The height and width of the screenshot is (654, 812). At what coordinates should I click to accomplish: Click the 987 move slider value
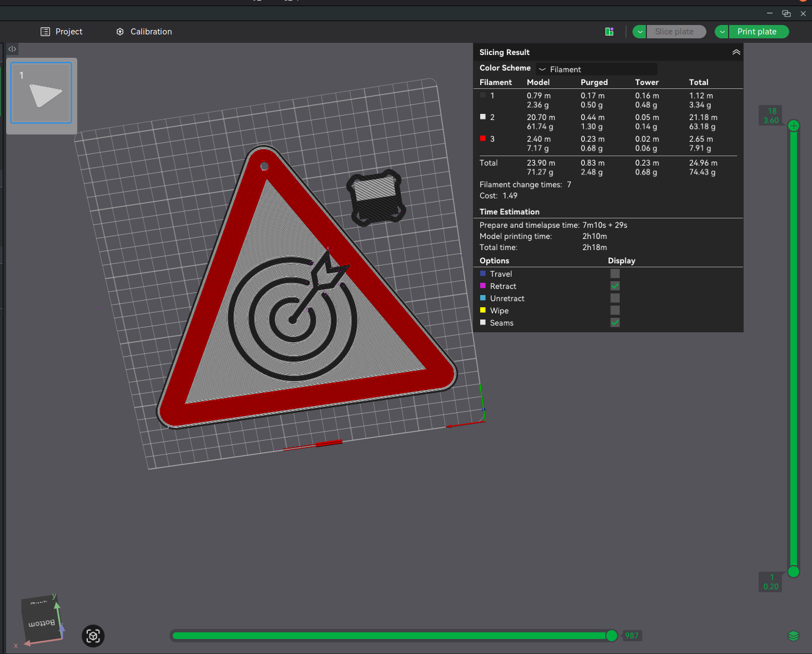(x=632, y=636)
